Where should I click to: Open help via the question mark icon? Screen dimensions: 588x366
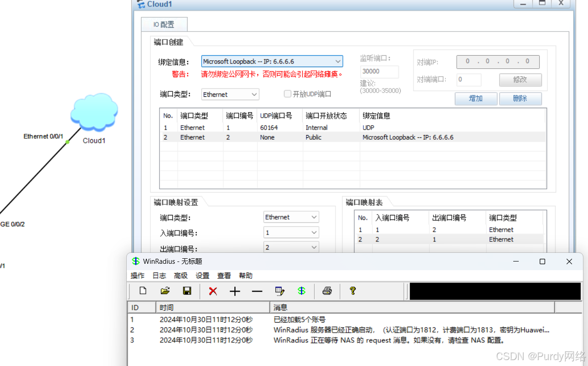352,291
